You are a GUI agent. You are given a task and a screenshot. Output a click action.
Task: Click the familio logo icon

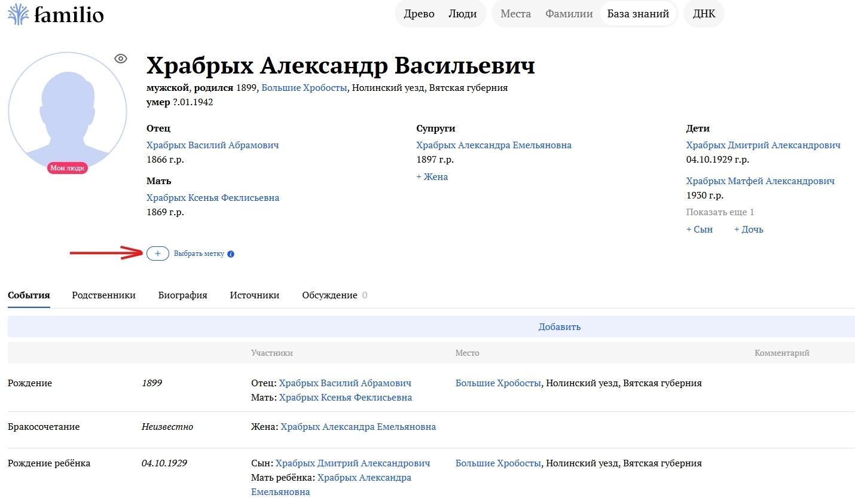tap(18, 14)
